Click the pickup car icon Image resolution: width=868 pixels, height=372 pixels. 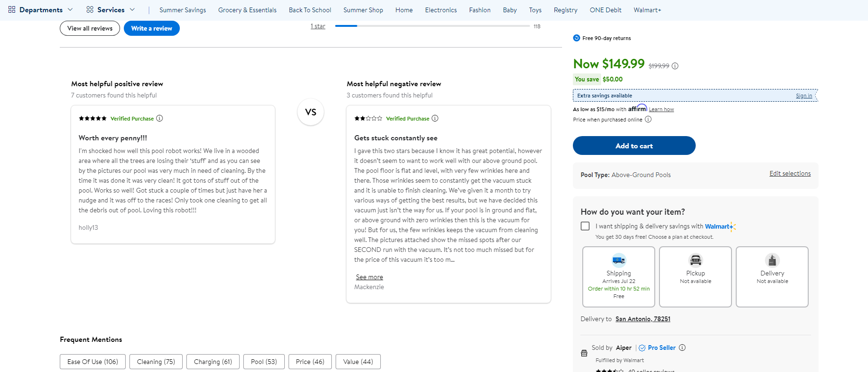pos(695,260)
